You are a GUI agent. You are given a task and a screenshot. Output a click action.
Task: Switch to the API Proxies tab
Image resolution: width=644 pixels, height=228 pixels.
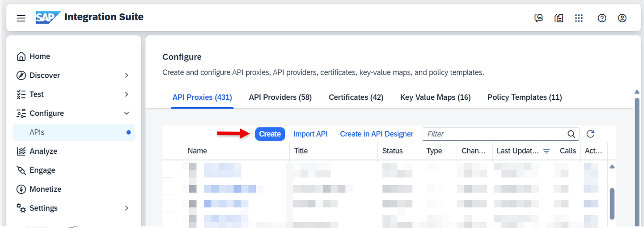click(202, 97)
